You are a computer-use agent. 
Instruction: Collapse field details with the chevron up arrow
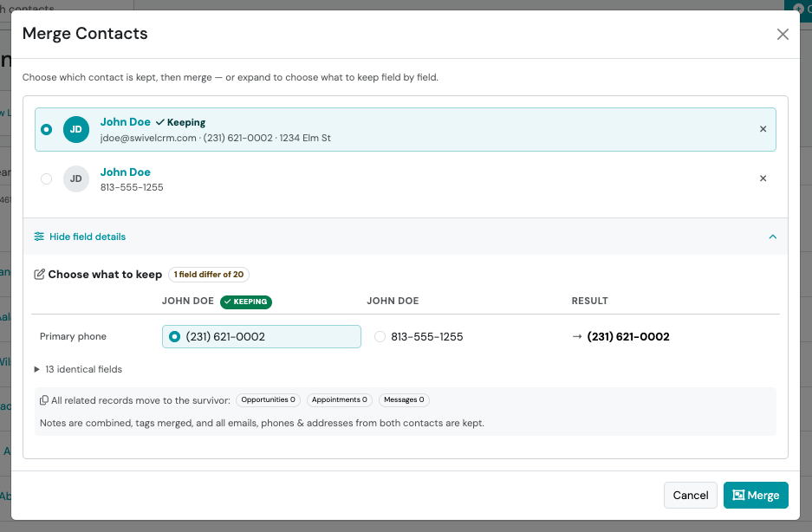point(773,237)
